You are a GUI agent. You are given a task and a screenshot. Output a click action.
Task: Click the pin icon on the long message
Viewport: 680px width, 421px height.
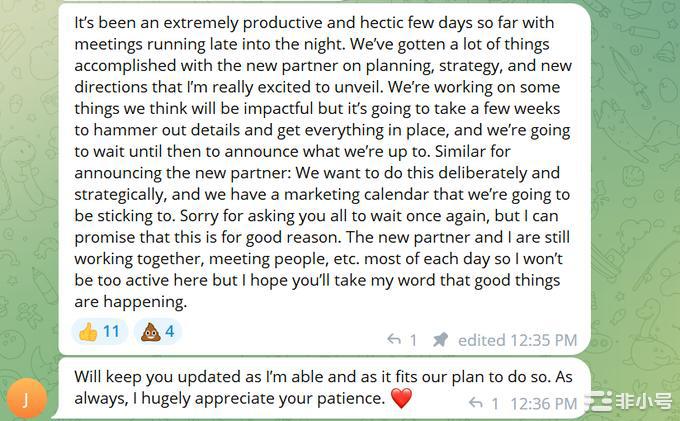(x=440, y=340)
